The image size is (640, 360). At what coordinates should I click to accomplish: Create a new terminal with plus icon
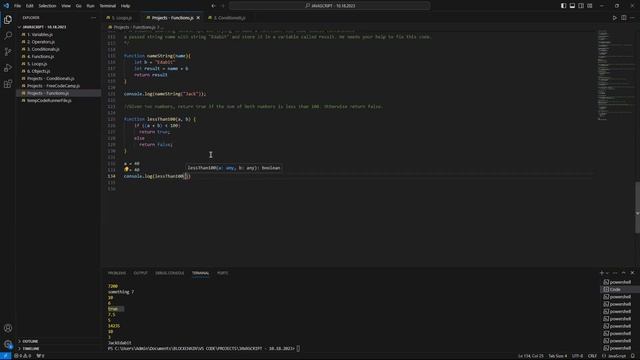point(601,273)
